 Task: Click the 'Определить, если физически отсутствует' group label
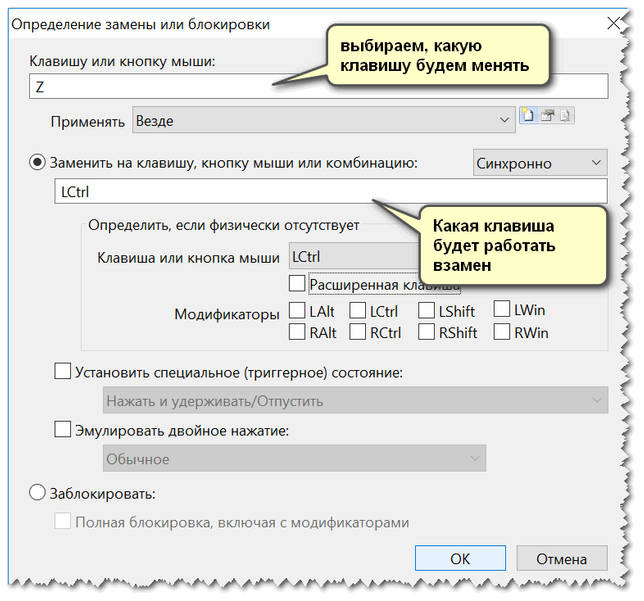[x=224, y=225]
